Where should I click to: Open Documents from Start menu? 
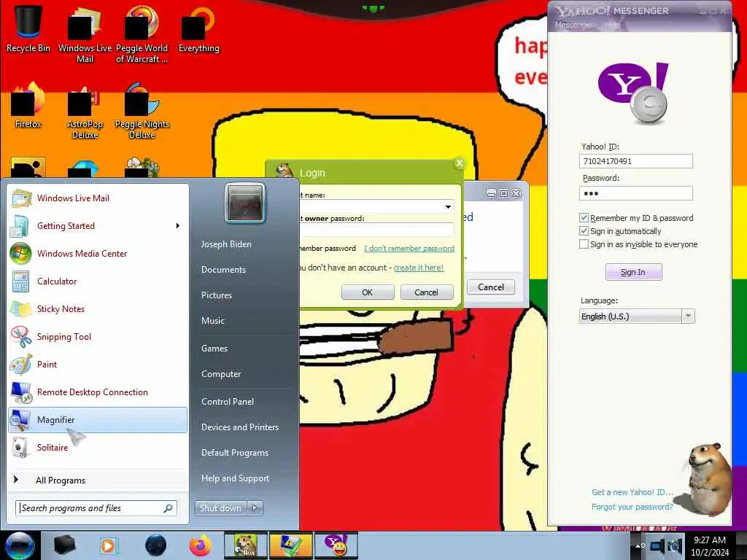[223, 270]
